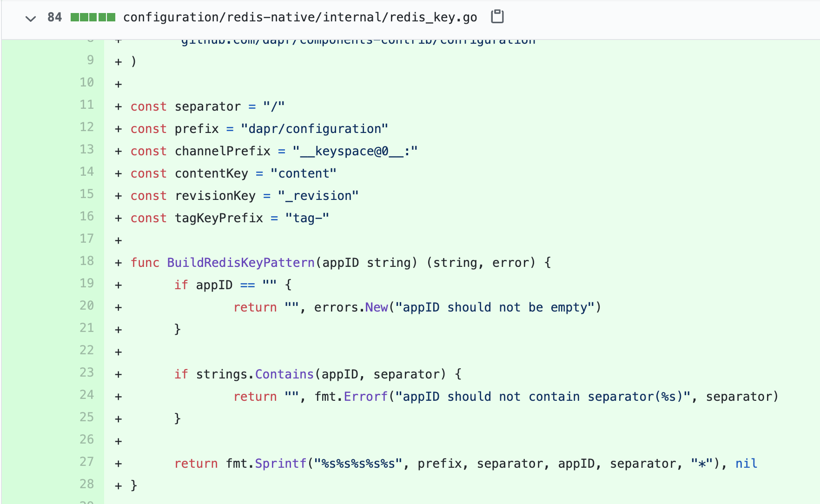This screenshot has height=504, width=820.
Task: Select the strings.Contains call on line 23
Action: coord(255,374)
